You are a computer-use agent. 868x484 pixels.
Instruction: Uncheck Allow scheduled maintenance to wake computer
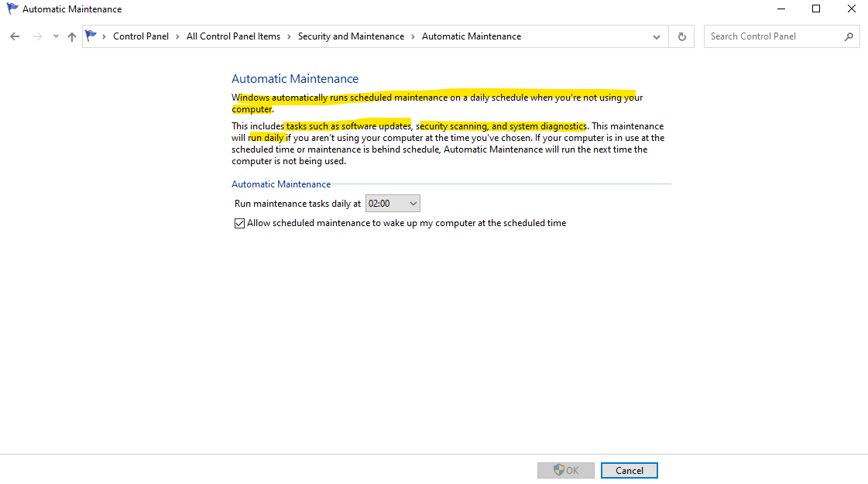pyautogui.click(x=239, y=223)
